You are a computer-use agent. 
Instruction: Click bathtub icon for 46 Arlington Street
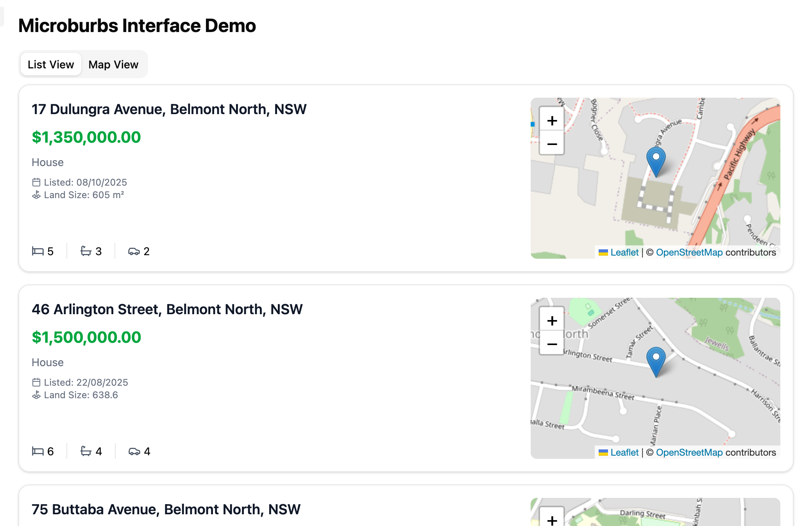86,451
